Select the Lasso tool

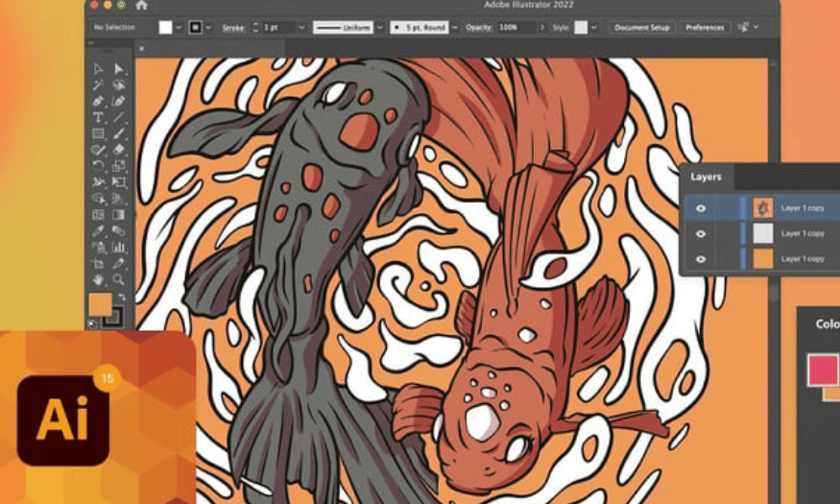(x=118, y=84)
